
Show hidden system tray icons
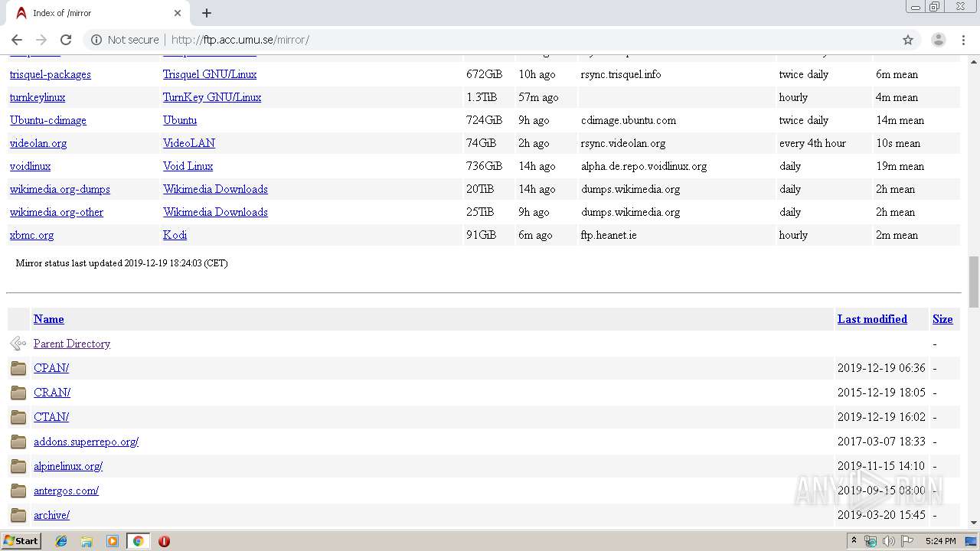[x=854, y=541]
